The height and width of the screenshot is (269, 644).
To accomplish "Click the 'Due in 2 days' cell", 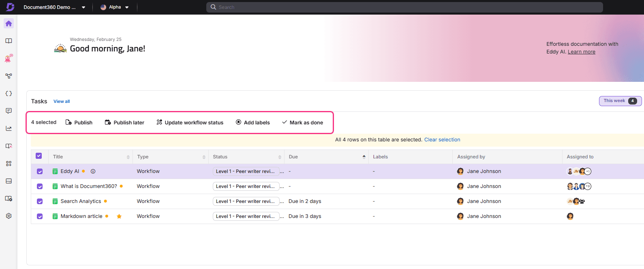I will [x=305, y=201].
